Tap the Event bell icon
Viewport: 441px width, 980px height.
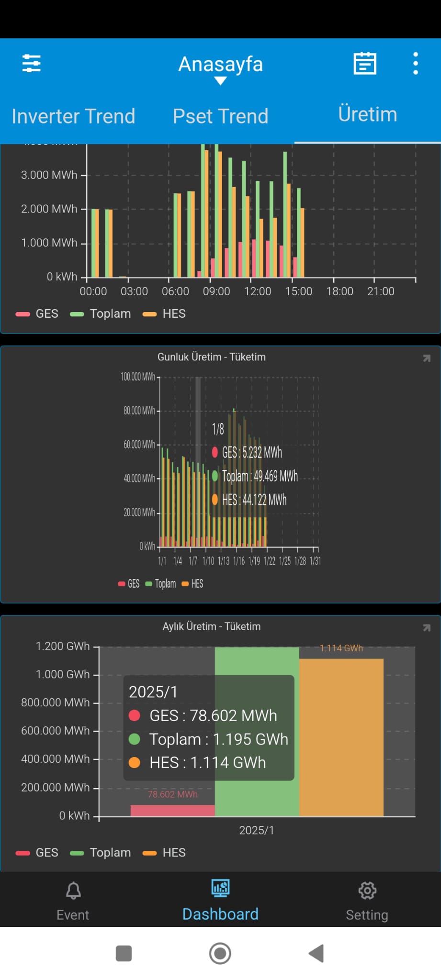(73, 891)
